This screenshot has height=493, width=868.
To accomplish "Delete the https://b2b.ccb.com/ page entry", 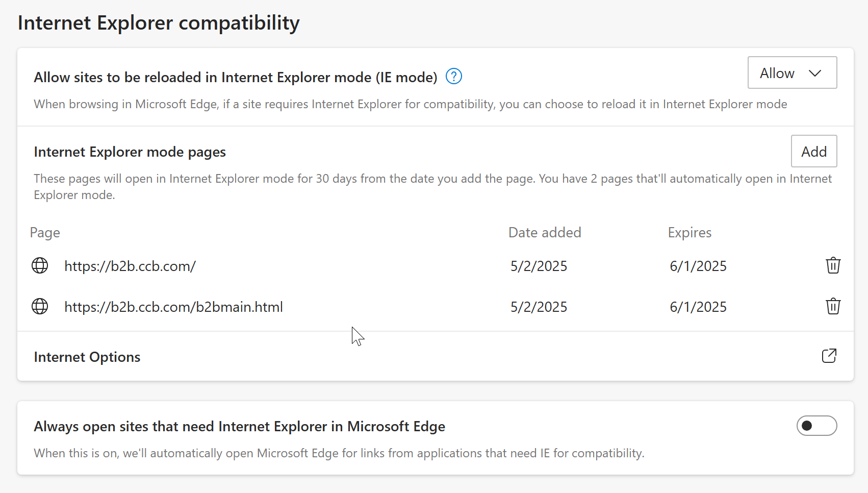I will [x=833, y=265].
